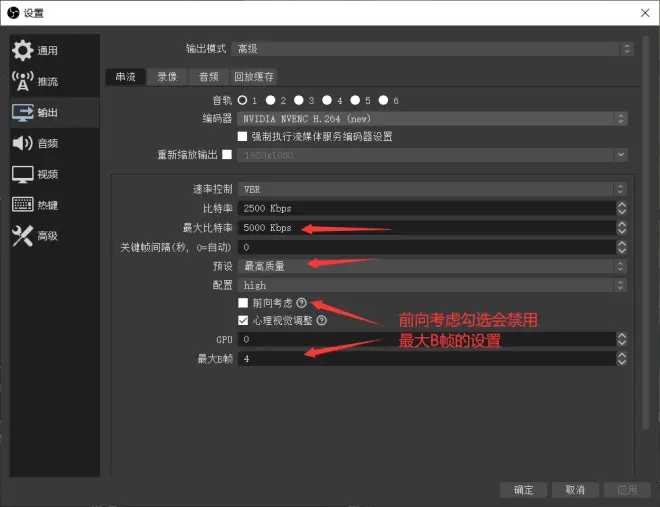Open the 音频 speaker icon in sidebar

(22, 143)
